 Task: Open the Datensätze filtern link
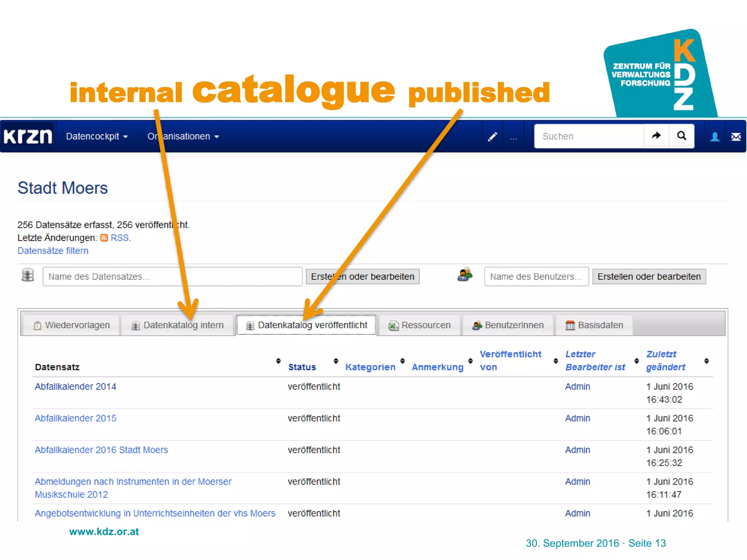(x=53, y=251)
